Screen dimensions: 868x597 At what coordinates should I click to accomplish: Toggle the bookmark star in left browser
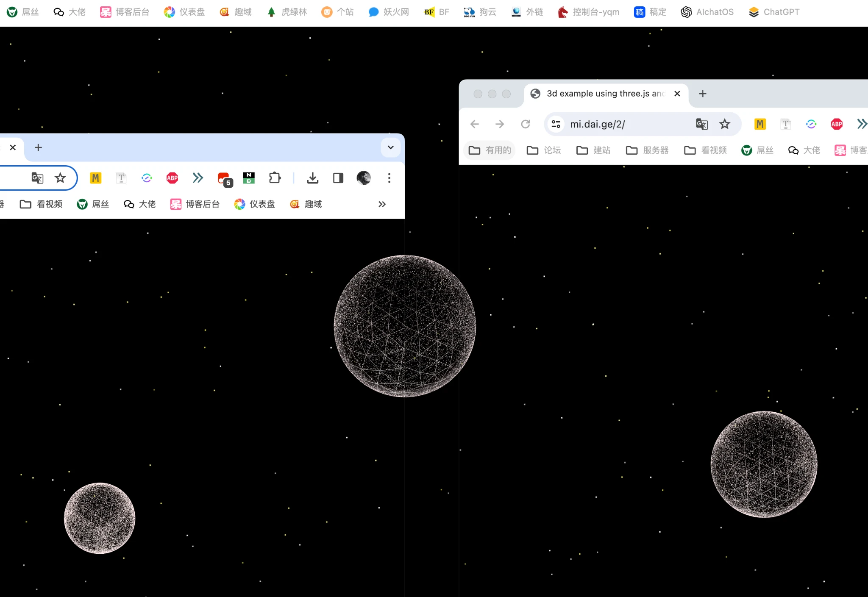[60, 178]
